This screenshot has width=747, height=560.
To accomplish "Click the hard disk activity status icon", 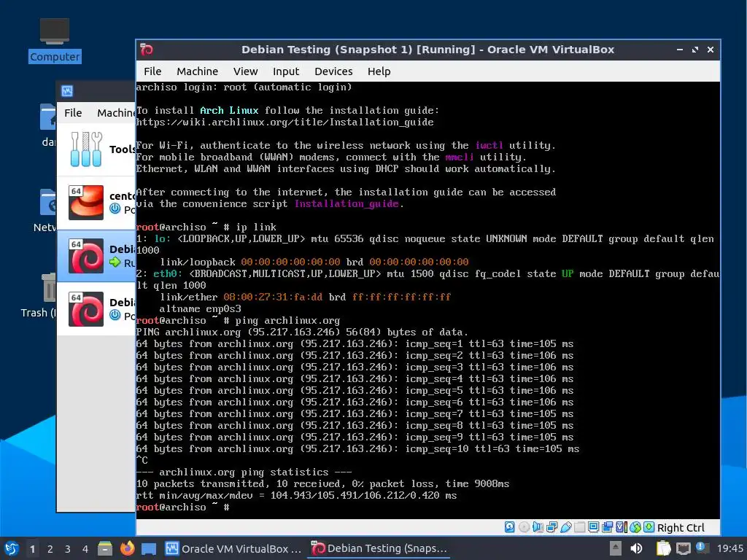I will tap(509, 527).
